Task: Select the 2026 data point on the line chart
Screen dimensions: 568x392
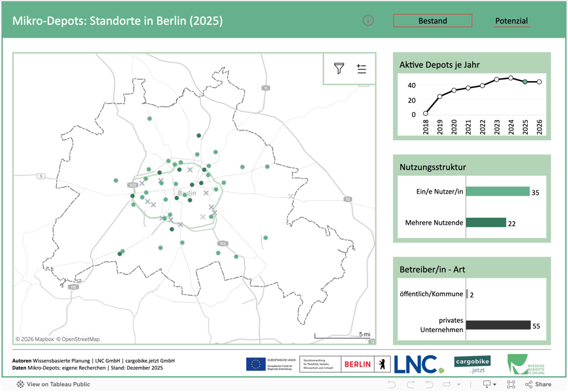Action: (x=539, y=82)
